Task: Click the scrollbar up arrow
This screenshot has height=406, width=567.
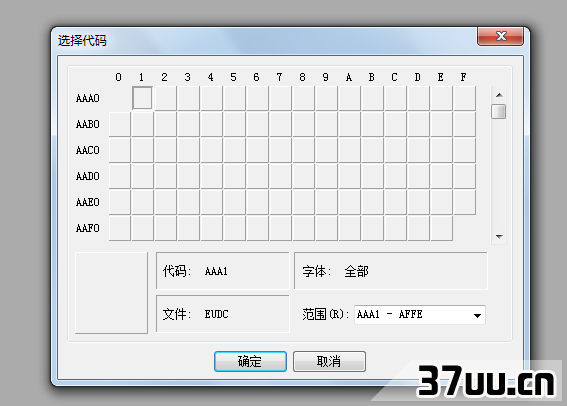Action: (499, 95)
